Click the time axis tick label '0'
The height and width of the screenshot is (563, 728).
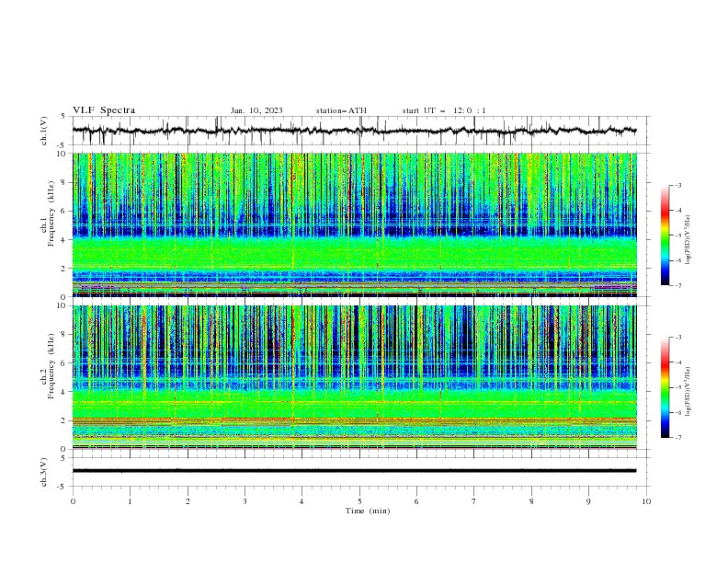[x=73, y=501]
